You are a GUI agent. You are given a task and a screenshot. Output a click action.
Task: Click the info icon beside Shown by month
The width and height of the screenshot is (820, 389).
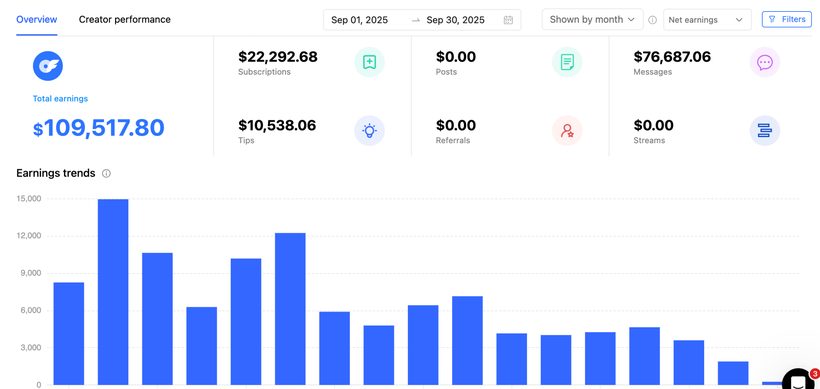652,20
